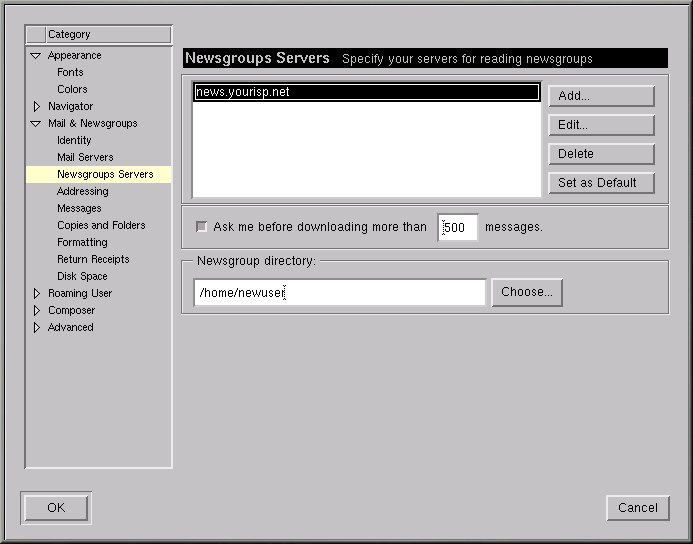Image resolution: width=693 pixels, height=544 pixels.
Task: Collapse the Appearance category triangle
Action: pos(37,56)
